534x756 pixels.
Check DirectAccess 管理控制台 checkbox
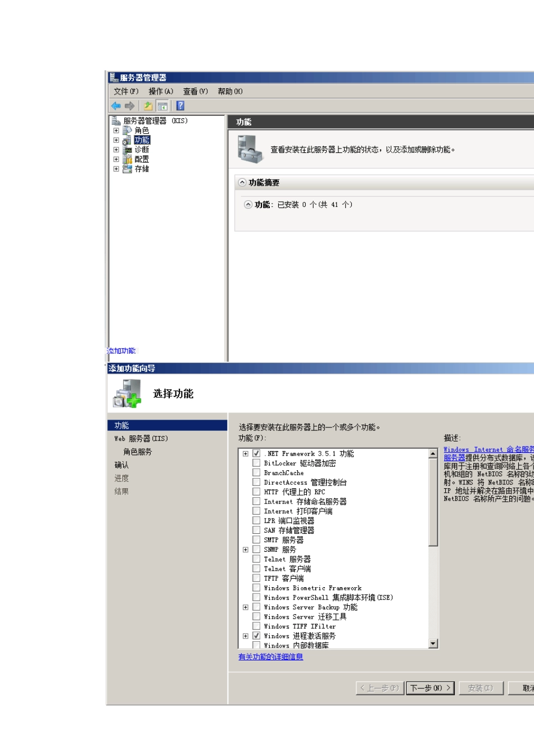pos(256,482)
